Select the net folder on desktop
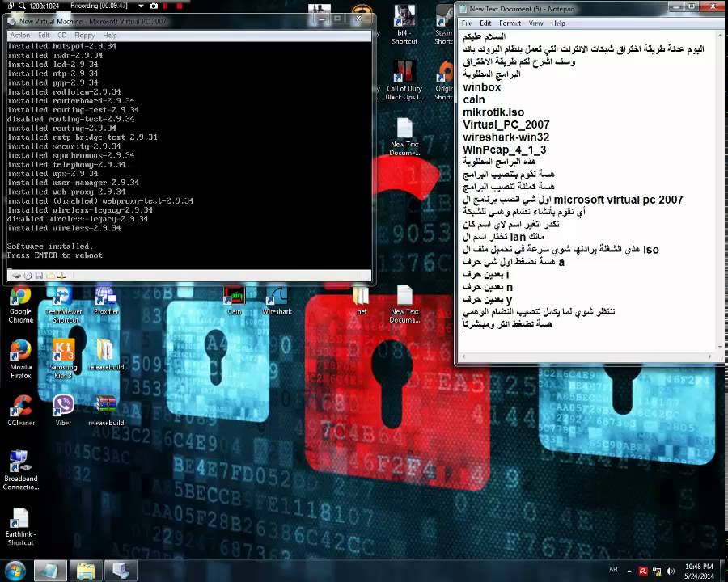This screenshot has width=728, height=582. 362,300
